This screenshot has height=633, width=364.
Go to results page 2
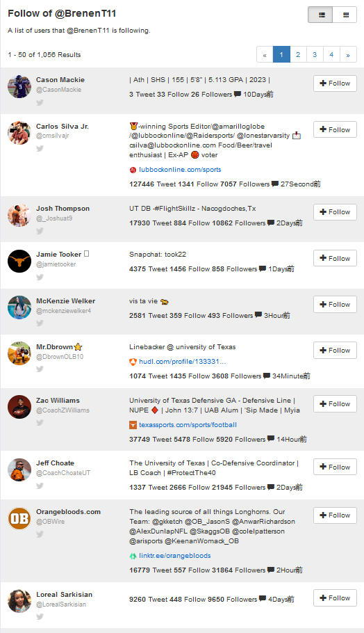coord(298,54)
